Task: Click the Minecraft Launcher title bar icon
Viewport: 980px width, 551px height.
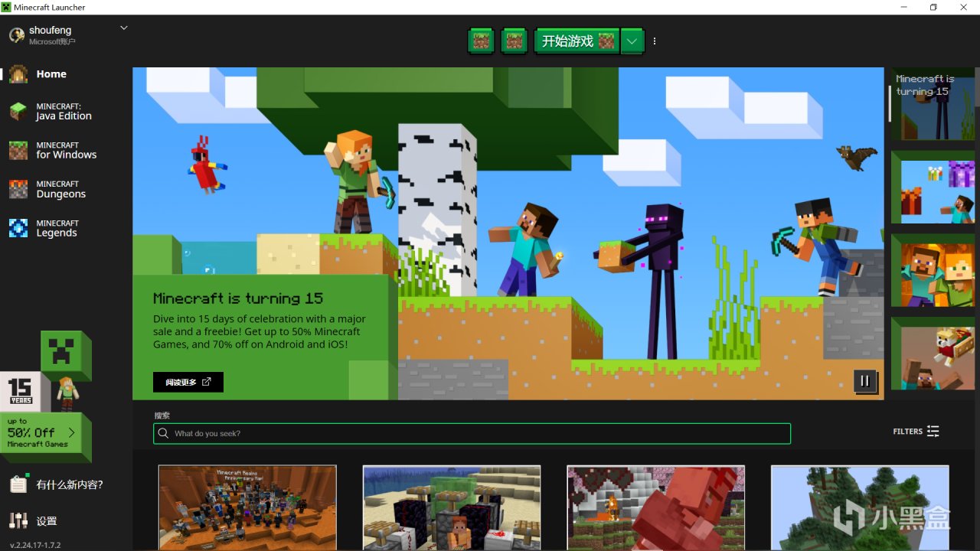Action: click(x=6, y=7)
